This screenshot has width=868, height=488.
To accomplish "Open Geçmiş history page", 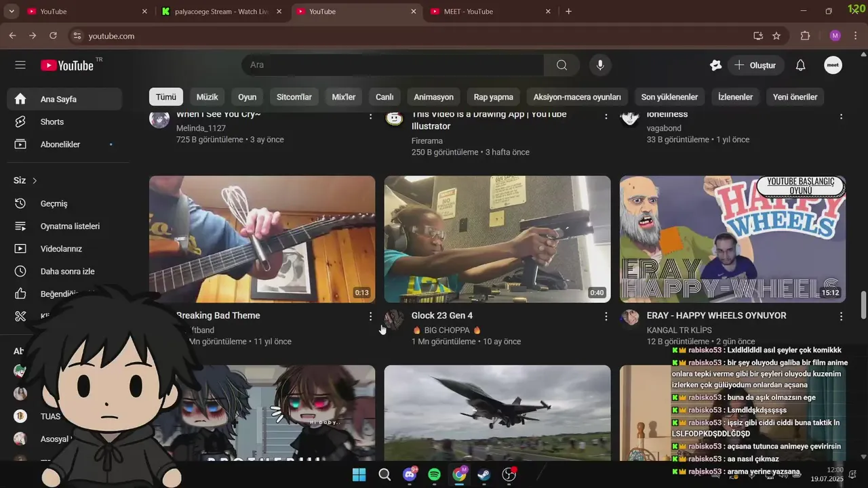I will pyautogui.click(x=65, y=203).
